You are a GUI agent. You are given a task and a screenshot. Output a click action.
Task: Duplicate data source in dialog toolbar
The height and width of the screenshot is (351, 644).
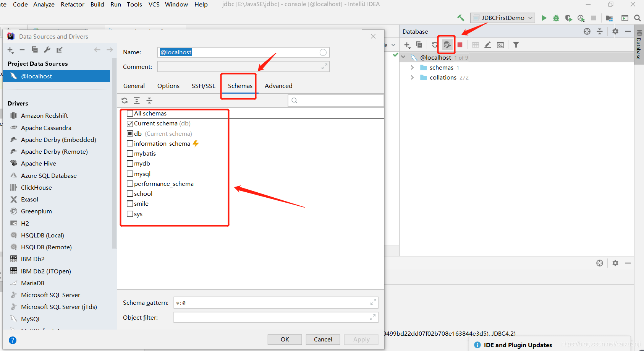click(35, 50)
